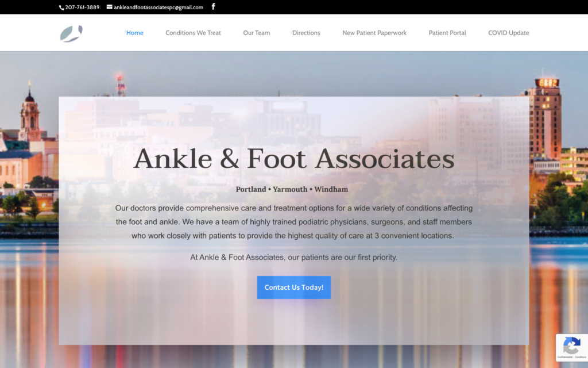Navigate to New Patient Paperwork
Screen dimensions: 588x368
click(374, 33)
